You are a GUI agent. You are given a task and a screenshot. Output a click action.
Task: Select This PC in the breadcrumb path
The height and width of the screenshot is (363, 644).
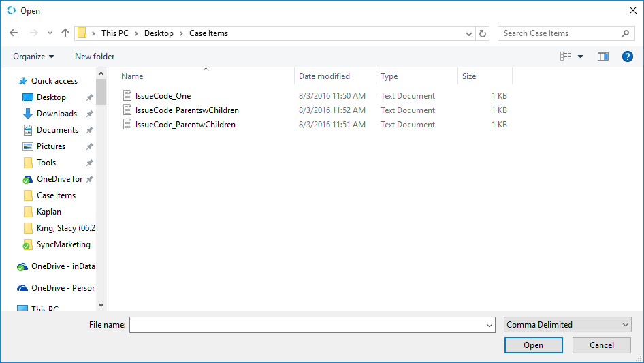click(115, 33)
